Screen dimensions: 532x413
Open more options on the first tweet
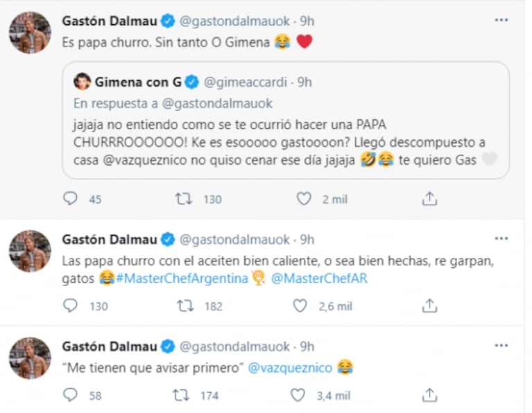pyautogui.click(x=501, y=20)
